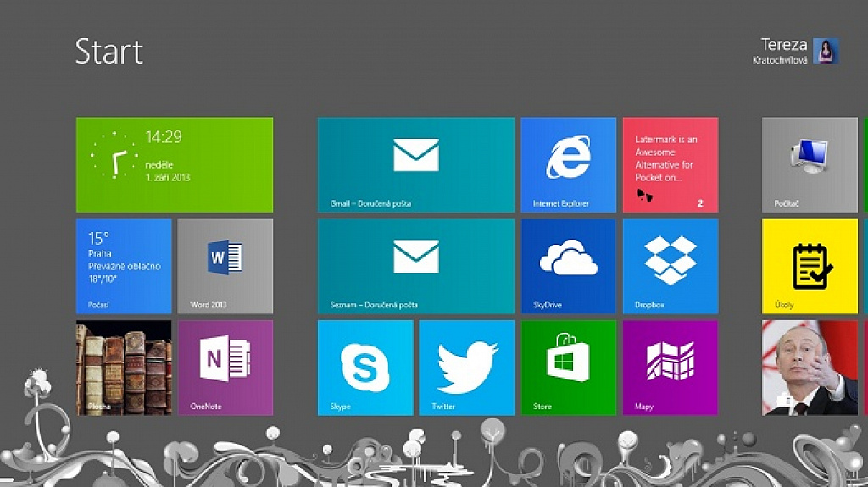The image size is (868, 487).
Task: Open the green clock tile showing 14:29
Action: 175,165
